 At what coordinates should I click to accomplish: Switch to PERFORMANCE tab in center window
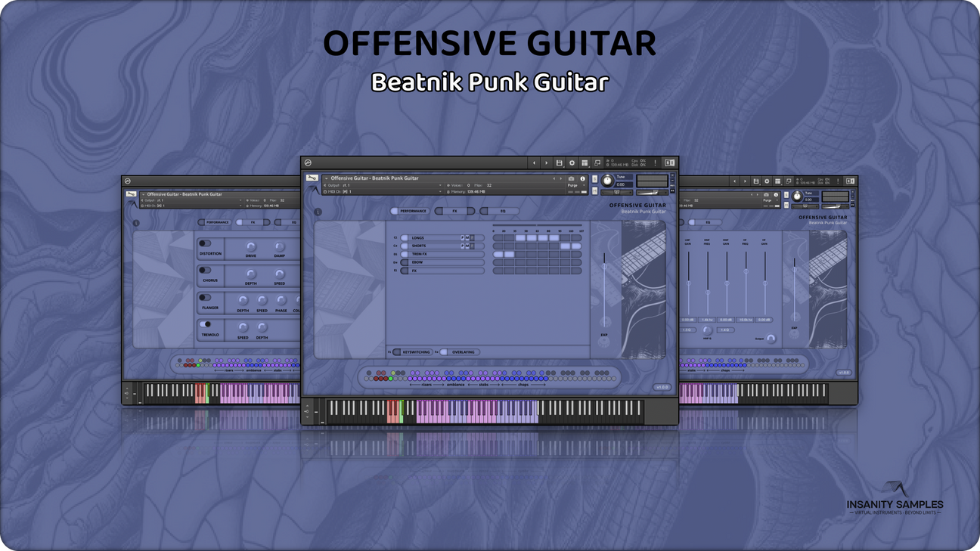410,211
